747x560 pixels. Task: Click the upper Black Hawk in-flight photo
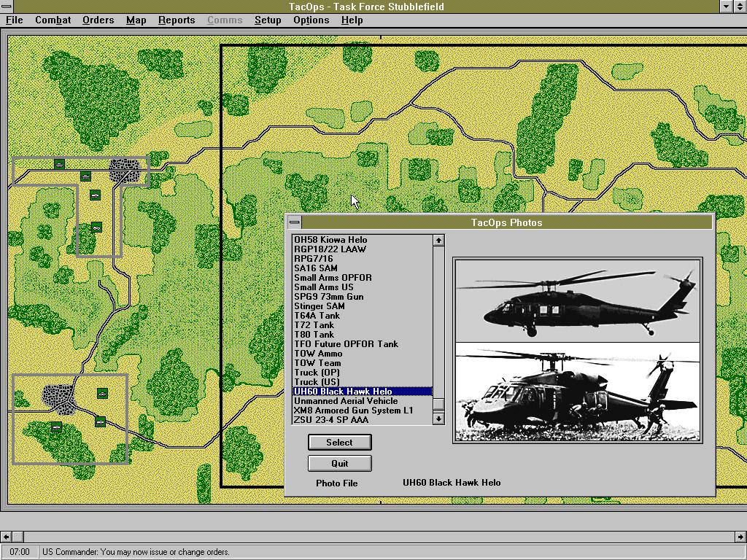pos(578,301)
